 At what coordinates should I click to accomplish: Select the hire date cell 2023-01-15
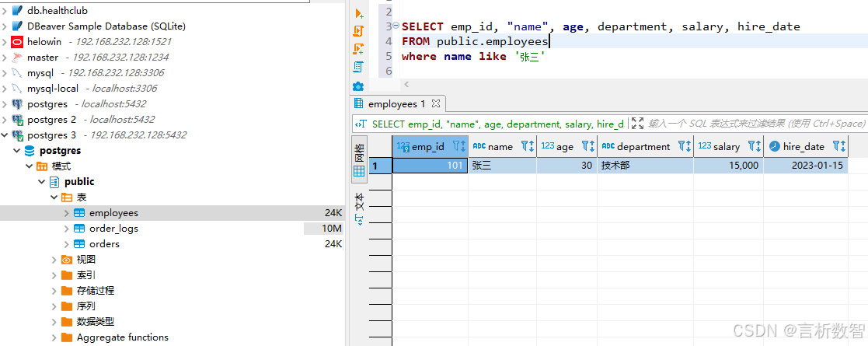pyautogui.click(x=806, y=166)
